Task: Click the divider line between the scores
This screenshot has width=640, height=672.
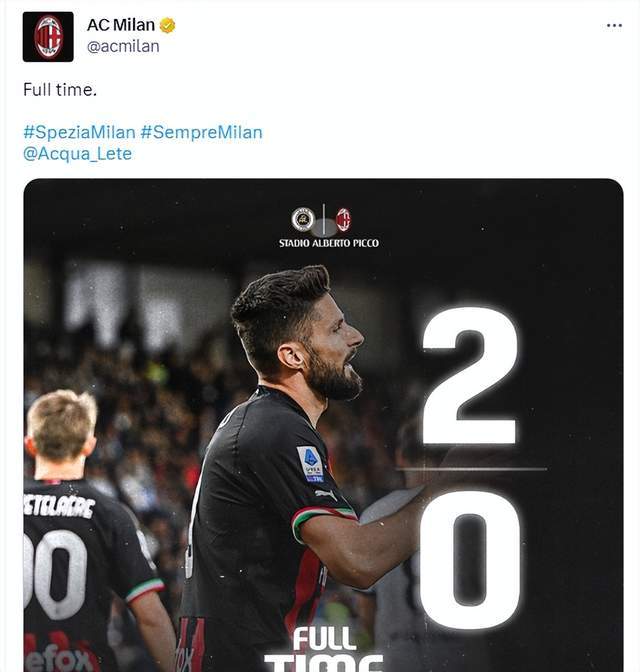Action: (472, 469)
